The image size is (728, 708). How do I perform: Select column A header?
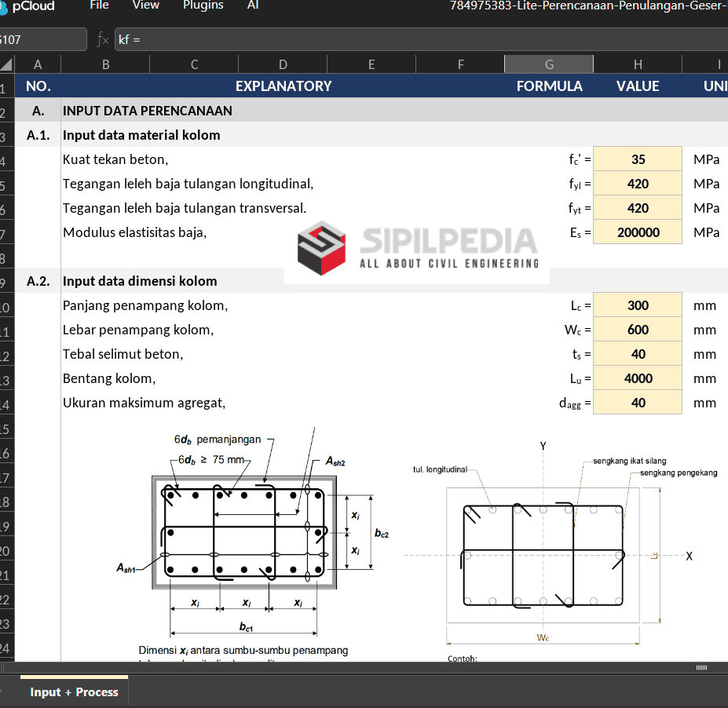(x=38, y=64)
